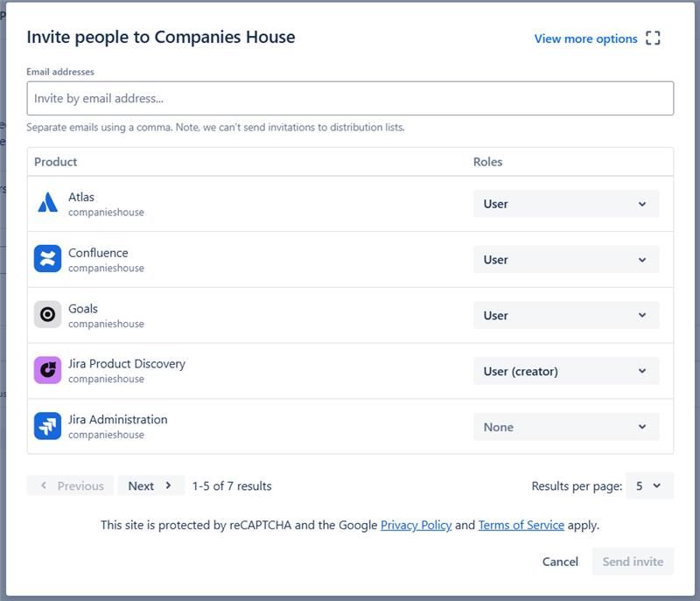The image size is (700, 601).
Task: Open Jira Administration role dropdown
Action: tap(566, 427)
